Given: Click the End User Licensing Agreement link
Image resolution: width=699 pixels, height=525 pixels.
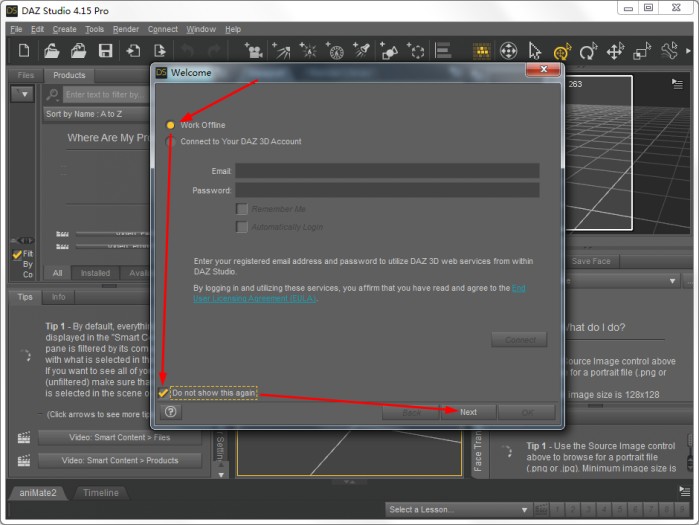Looking at the screenshot, I should click(x=359, y=293).
